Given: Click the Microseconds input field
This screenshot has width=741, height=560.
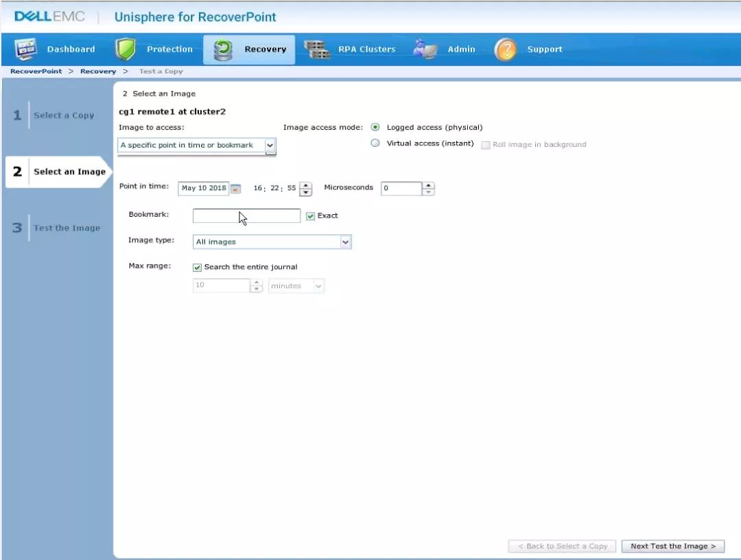Looking at the screenshot, I should click(401, 189).
